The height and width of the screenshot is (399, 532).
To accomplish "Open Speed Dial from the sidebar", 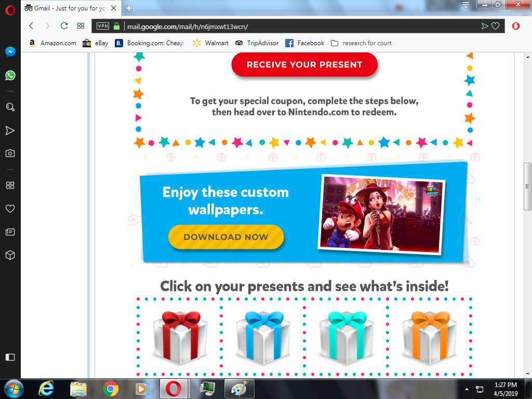I will (10, 185).
